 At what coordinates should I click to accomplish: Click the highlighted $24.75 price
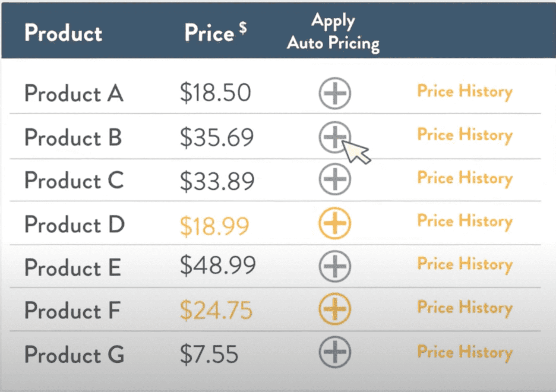[216, 310]
